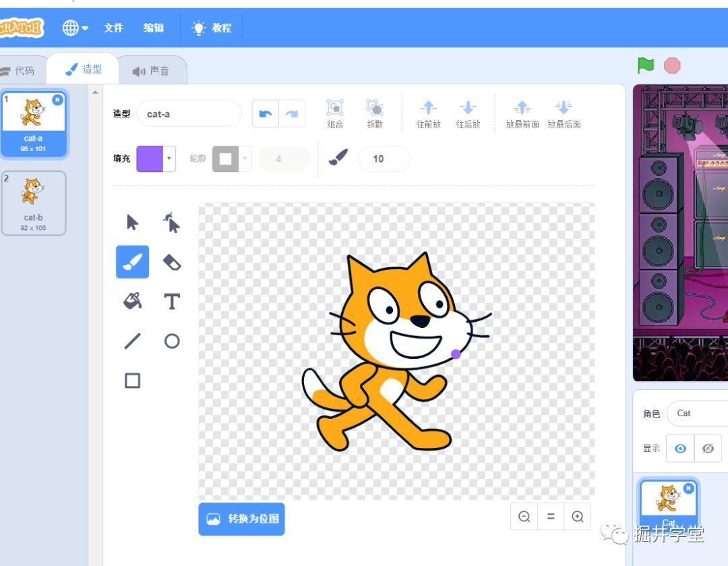The width and height of the screenshot is (728, 566).
Task: Delete the cat-a costume
Action: click(57, 99)
